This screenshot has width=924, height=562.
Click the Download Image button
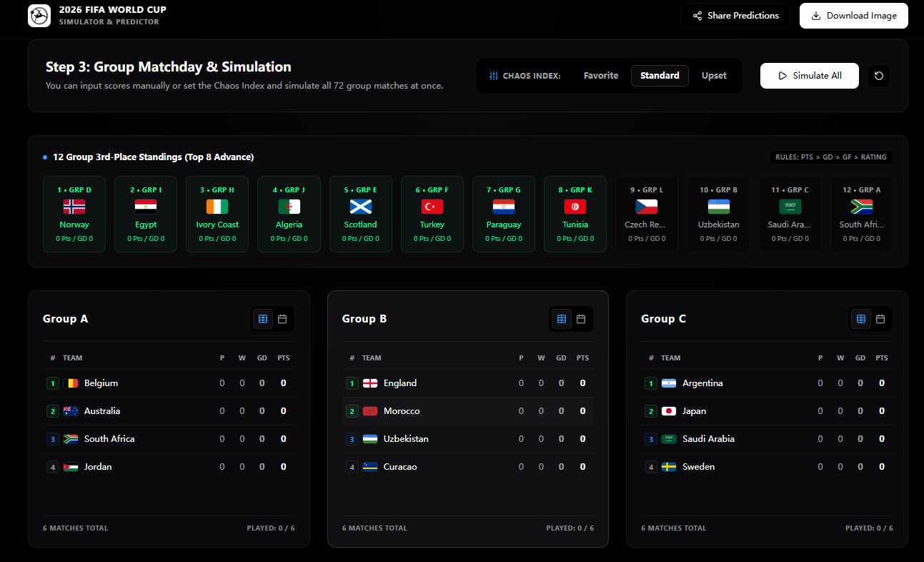tap(854, 16)
